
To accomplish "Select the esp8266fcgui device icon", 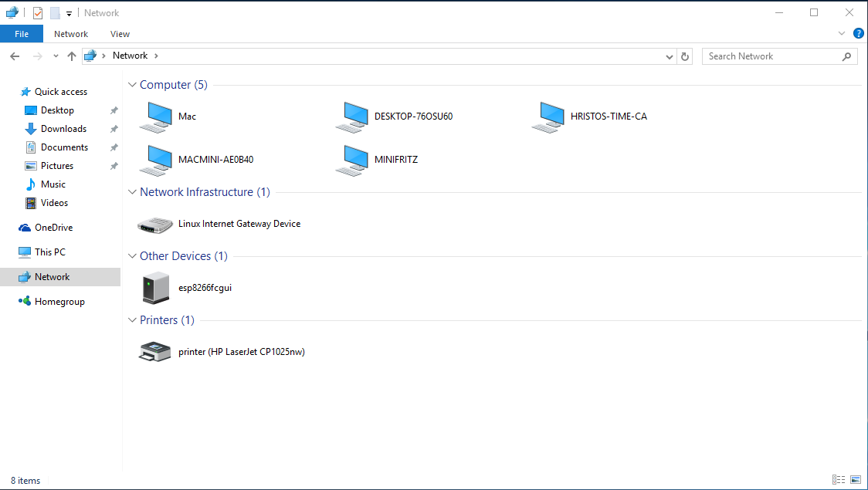I will pyautogui.click(x=155, y=288).
